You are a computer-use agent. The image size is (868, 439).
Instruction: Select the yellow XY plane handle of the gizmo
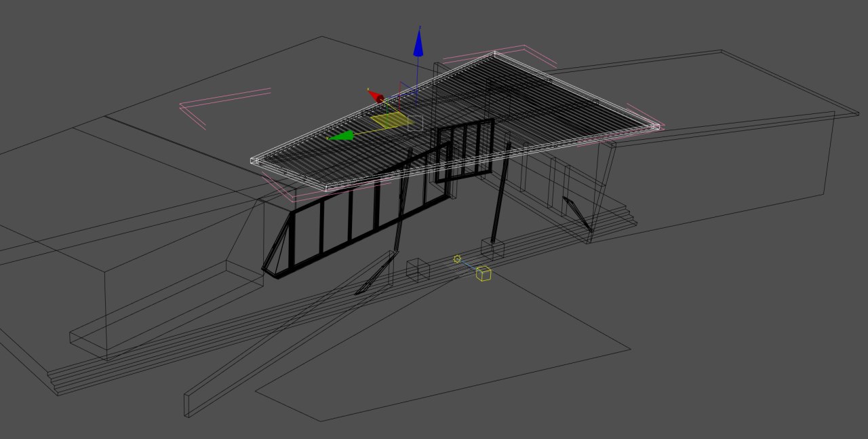tap(391, 121)
